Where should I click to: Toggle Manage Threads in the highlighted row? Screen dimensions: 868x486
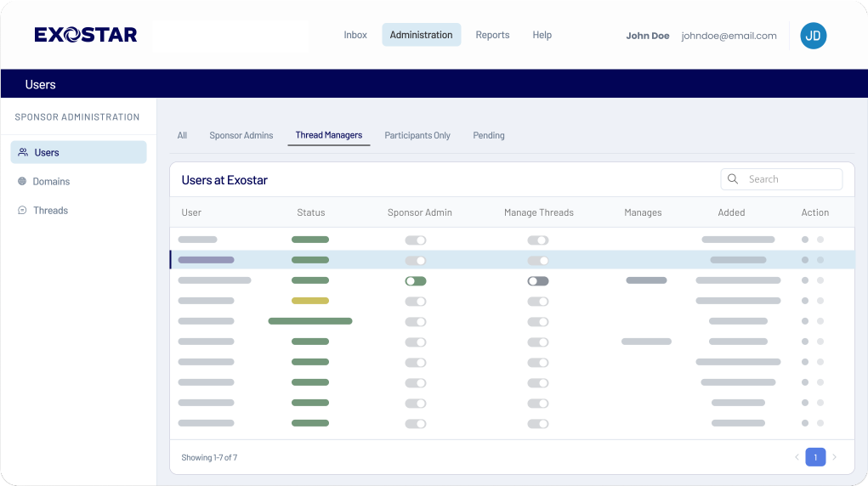538,261
